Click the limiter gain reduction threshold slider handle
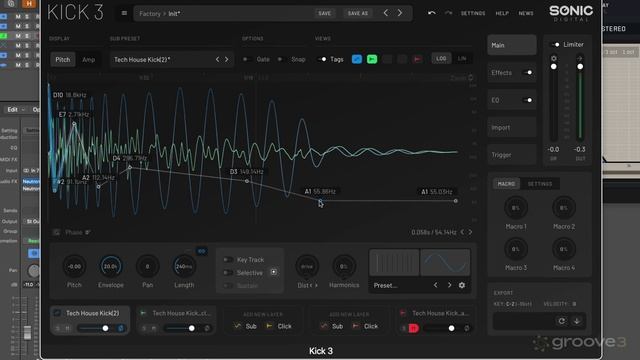Viewport: 640px width, 360px height. 553,67
